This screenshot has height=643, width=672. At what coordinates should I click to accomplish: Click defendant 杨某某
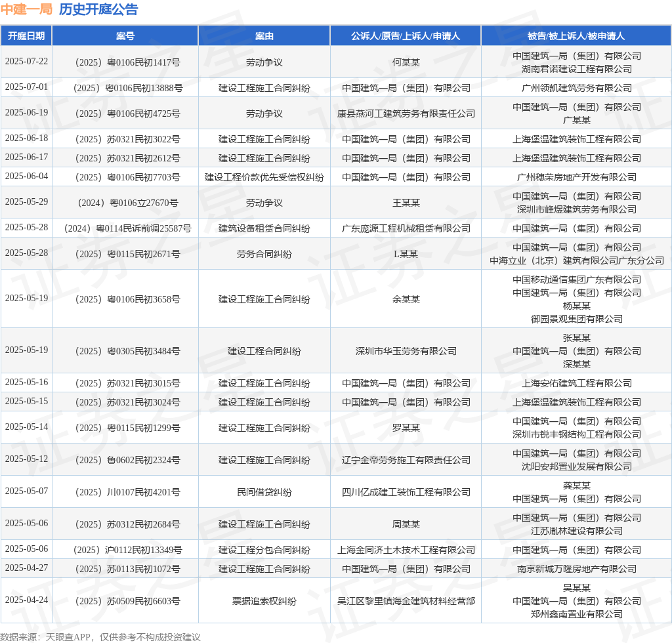577,306
